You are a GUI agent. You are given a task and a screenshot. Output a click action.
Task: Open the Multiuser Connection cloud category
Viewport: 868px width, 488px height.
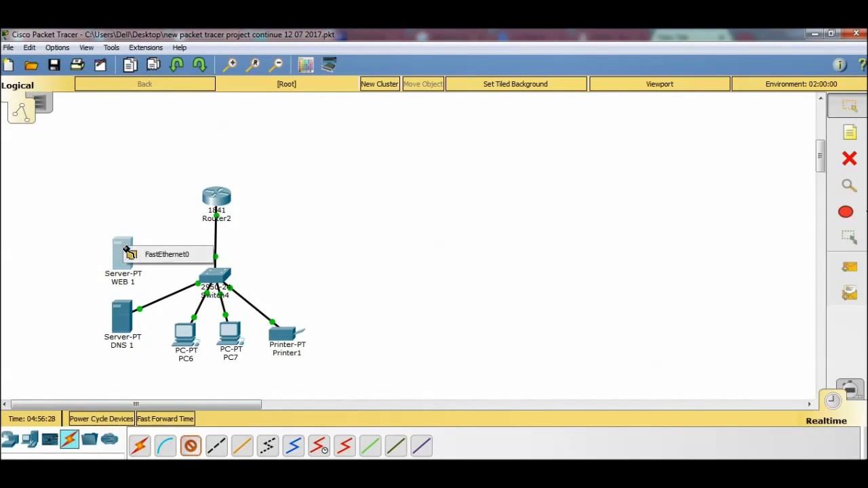[110, 440]
